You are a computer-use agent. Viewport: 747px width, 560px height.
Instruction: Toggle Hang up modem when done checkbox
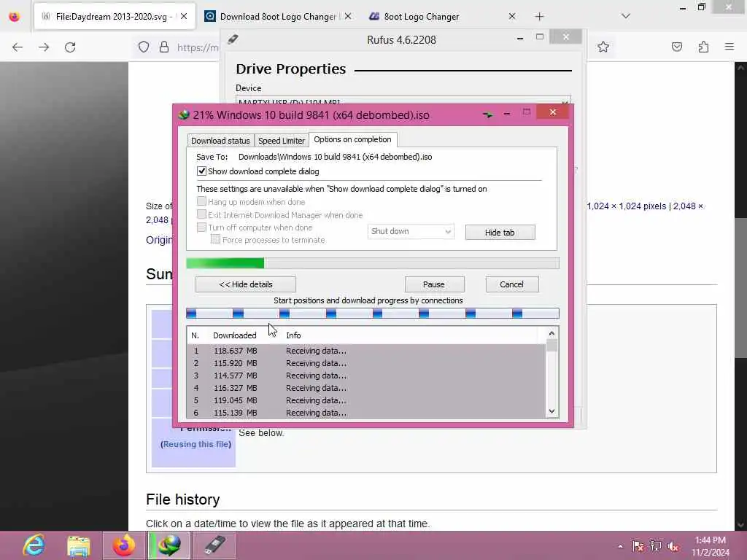point(201,201)
